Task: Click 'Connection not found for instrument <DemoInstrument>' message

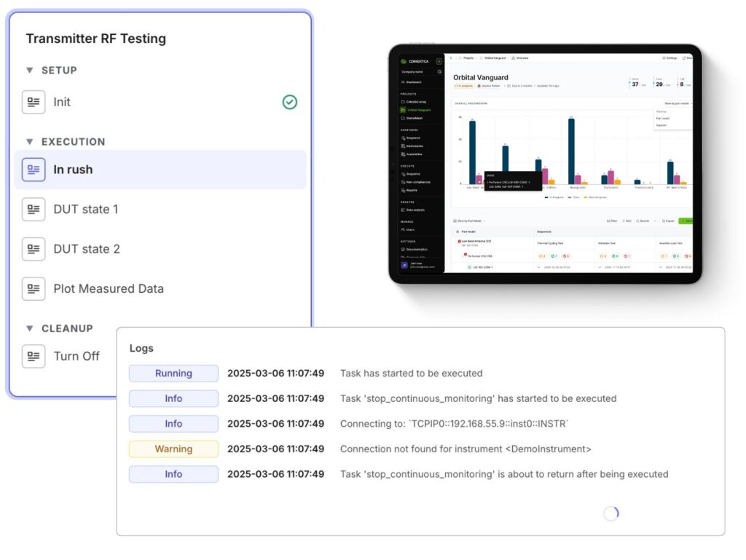Action: pos(466,449)
